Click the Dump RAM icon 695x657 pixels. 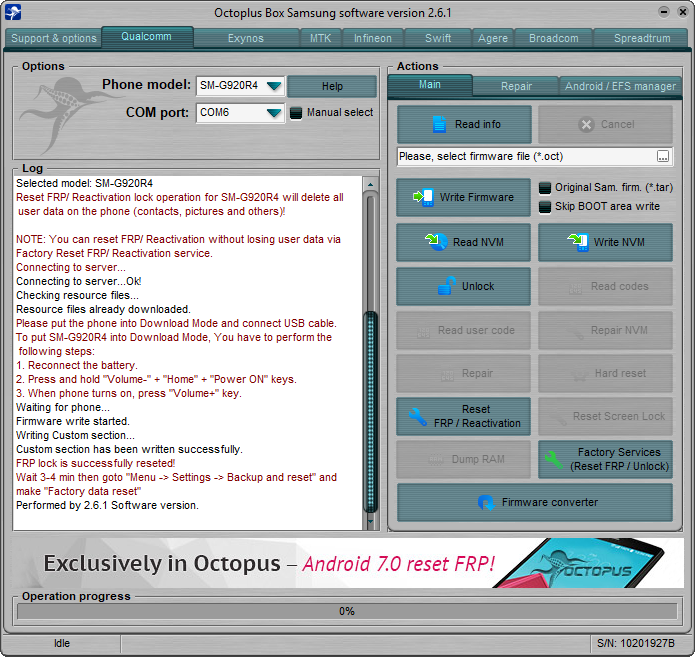tap(436, 461)
